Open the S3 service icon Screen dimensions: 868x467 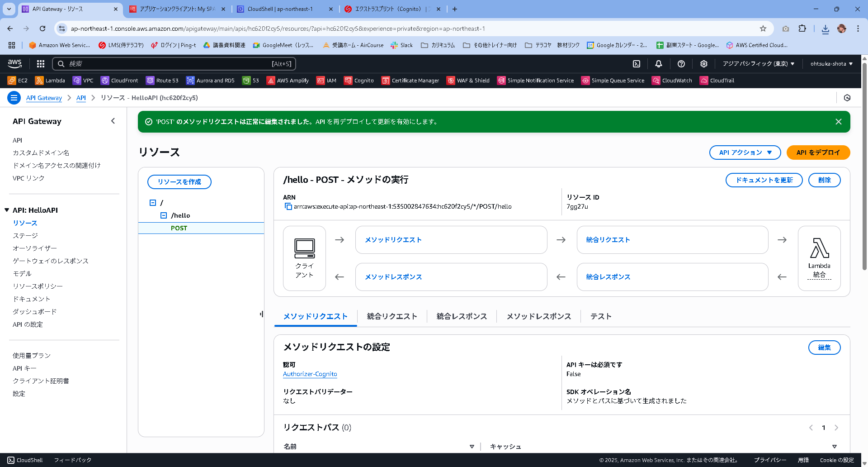pos(250,80)
